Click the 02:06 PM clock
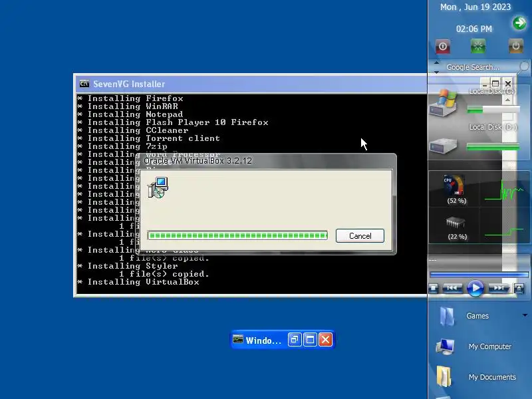Screen dimensions: 532x399 [x=474, y=29]
